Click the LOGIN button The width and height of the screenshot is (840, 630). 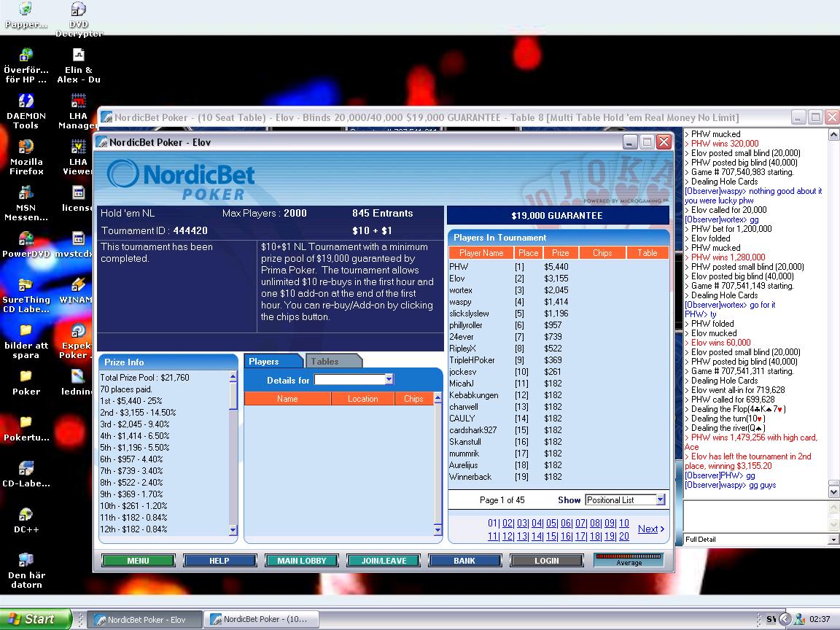[x=546, y=560]
